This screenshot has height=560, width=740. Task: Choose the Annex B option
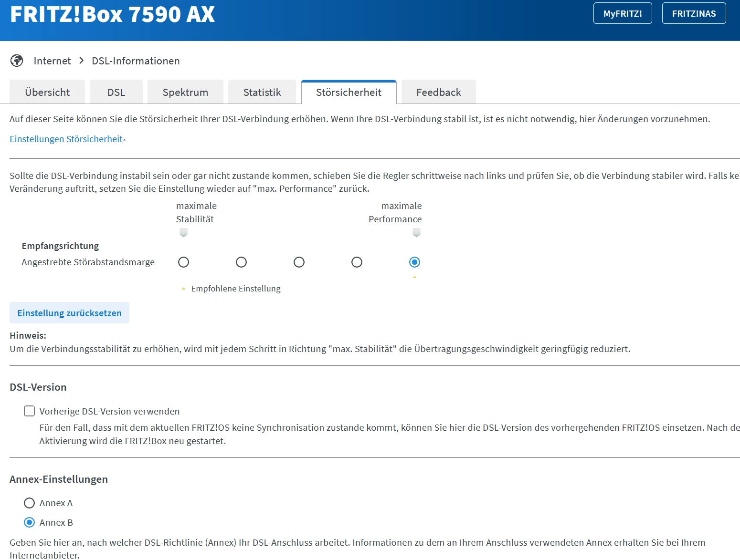[30, 522]
